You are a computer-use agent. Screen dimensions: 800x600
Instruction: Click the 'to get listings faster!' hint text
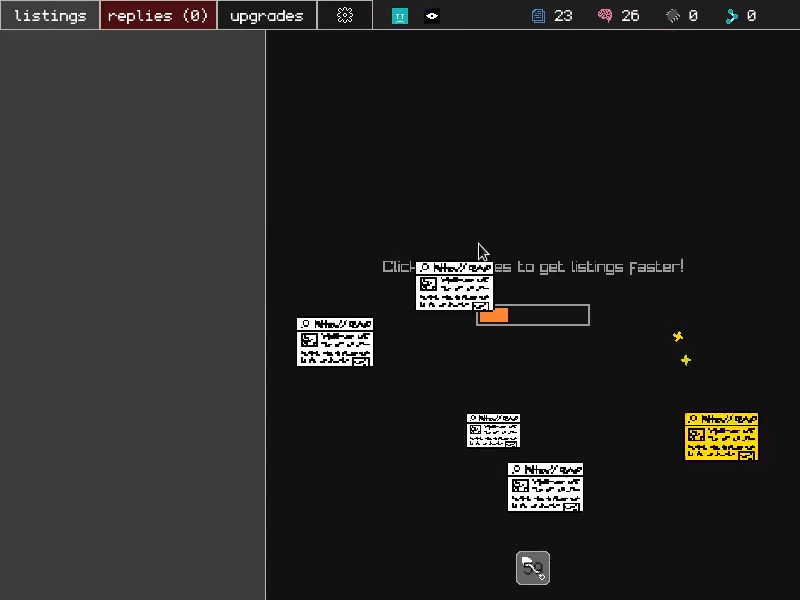(600, 267)
